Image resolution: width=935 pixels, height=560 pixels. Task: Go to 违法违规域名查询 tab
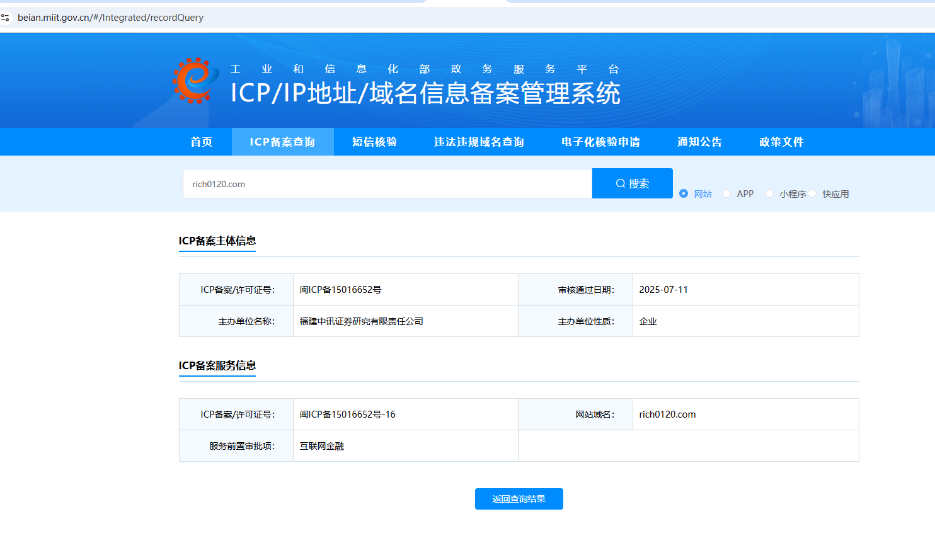[x=479, y=142]
